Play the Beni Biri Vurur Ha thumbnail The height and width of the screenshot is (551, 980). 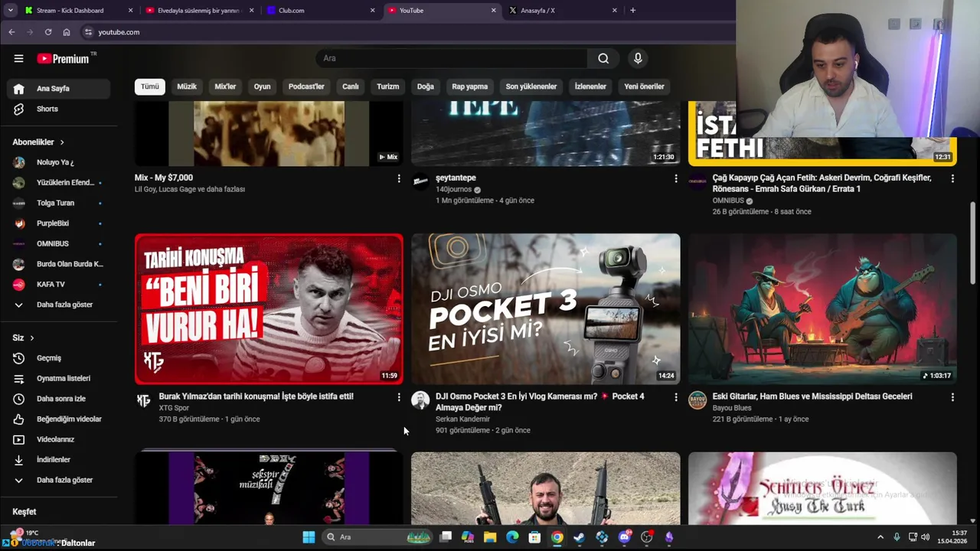coord(269,308)
